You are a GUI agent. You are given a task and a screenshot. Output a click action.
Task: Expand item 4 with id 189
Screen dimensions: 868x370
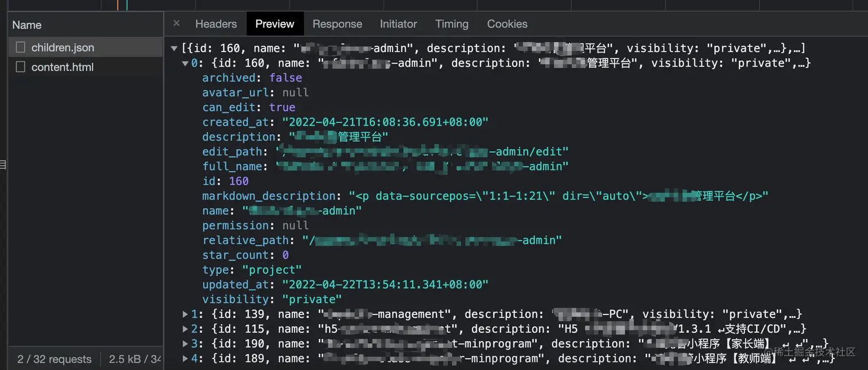coord(185,359)
